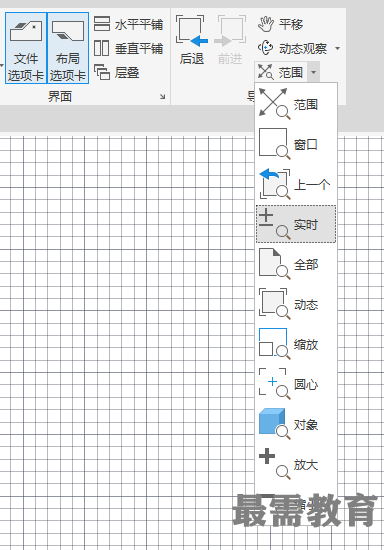Click 动态观察 orbit tool
Screen dimensions: 384x550
click(x=292, y=48)
